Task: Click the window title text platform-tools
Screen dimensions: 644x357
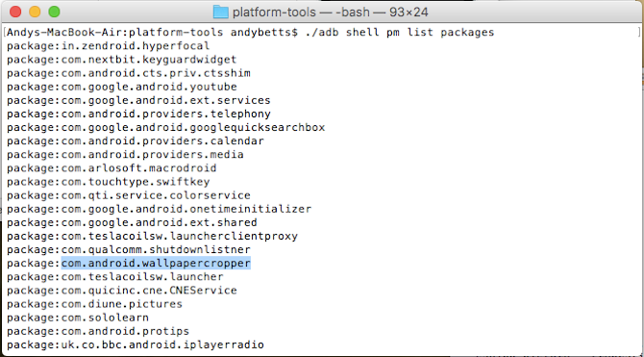Action: point(274,13)
